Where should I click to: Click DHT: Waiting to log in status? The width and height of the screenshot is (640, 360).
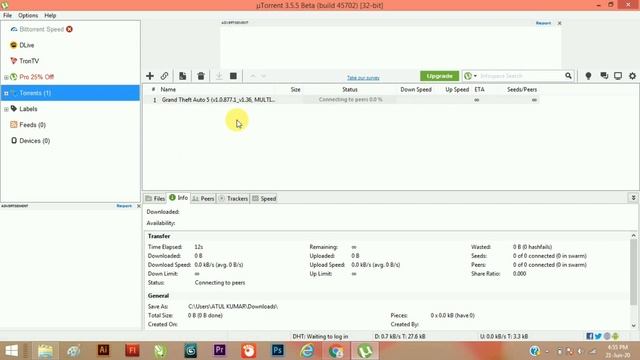pos(320,336)
